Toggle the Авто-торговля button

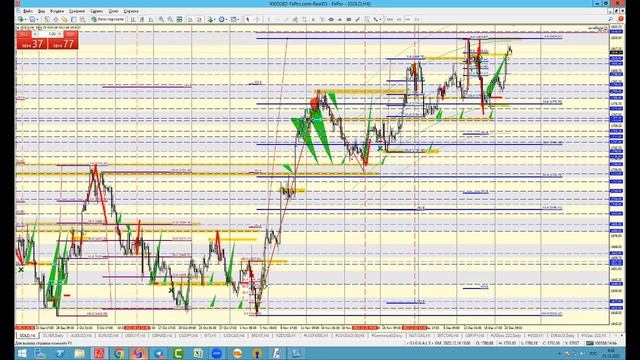pos(108,19)
